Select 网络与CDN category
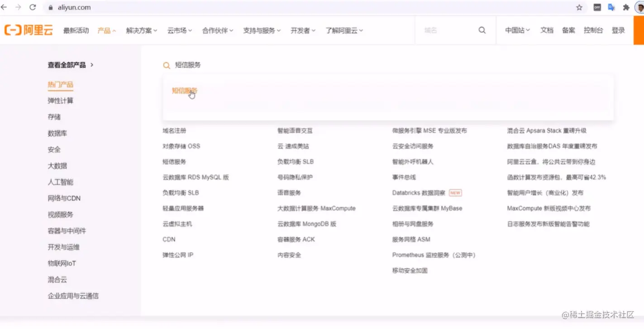Viewport: 644px width, 329px height. pos(64,198)
